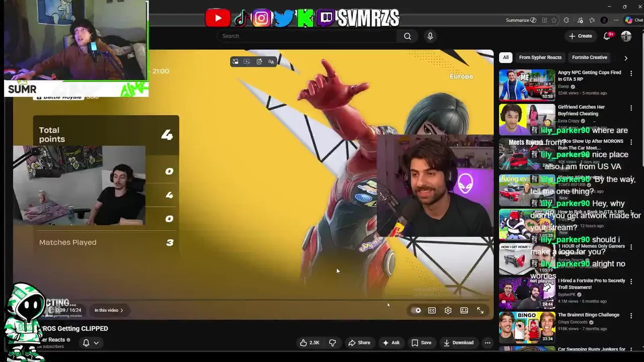This screenshot has height=362, width=644.
Task: Open options for Girlfriend Catches video
Action: click(x=631, y=108)
